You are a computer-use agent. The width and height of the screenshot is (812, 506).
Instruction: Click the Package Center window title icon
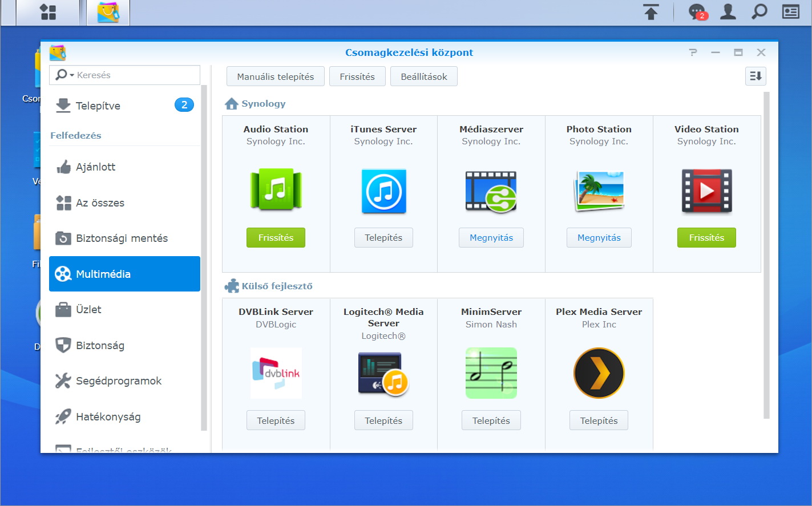[x=58, y=52]
